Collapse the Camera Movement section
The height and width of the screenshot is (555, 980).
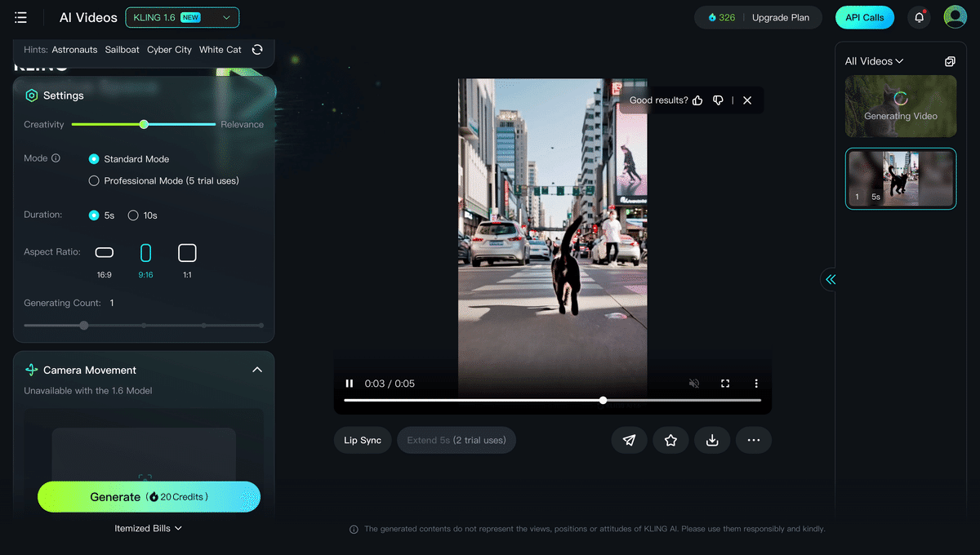(257, 370)
